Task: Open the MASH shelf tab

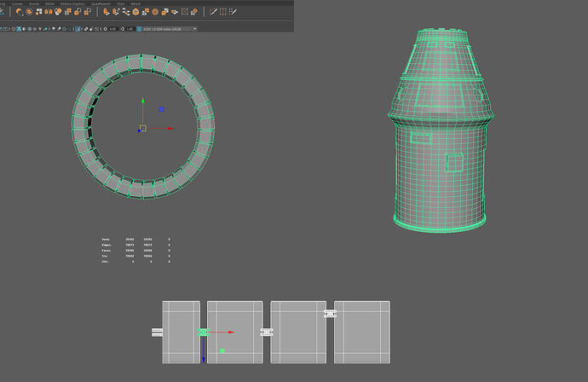Action: pos(49,3)
